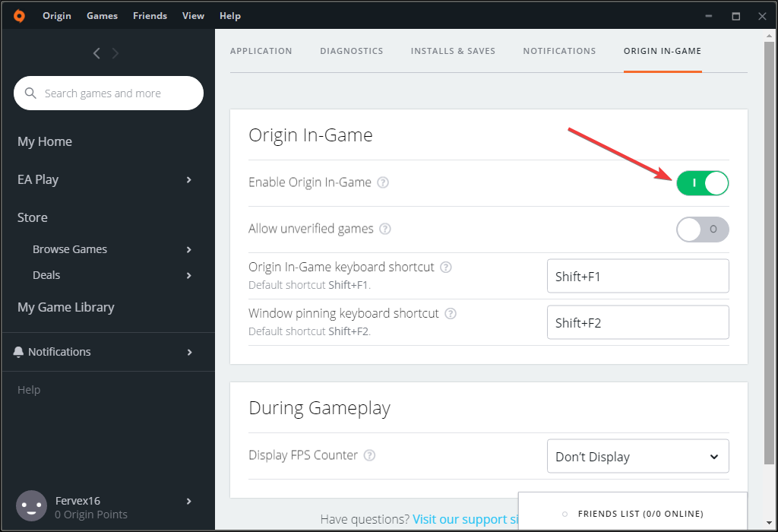Screen dimensions: 778x532
Task: Click the back navigation arrow above the sidebar
Action: click(96, 53)
